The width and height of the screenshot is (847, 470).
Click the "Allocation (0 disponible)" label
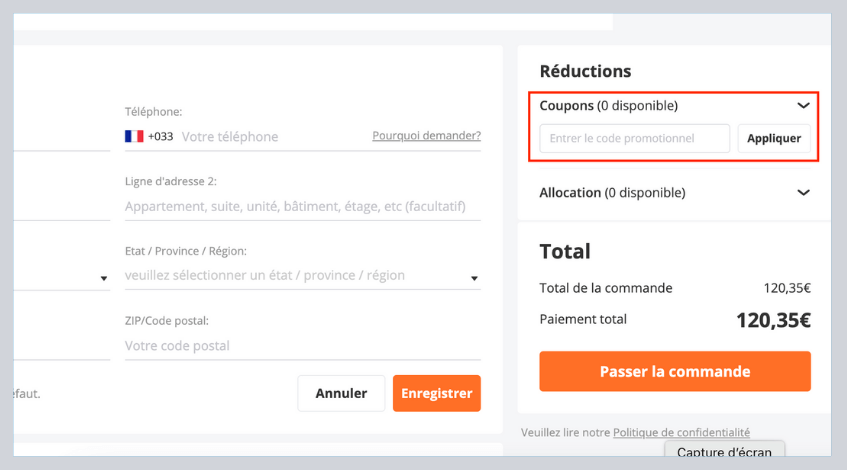pyautogui.click(x=612, y=193)
